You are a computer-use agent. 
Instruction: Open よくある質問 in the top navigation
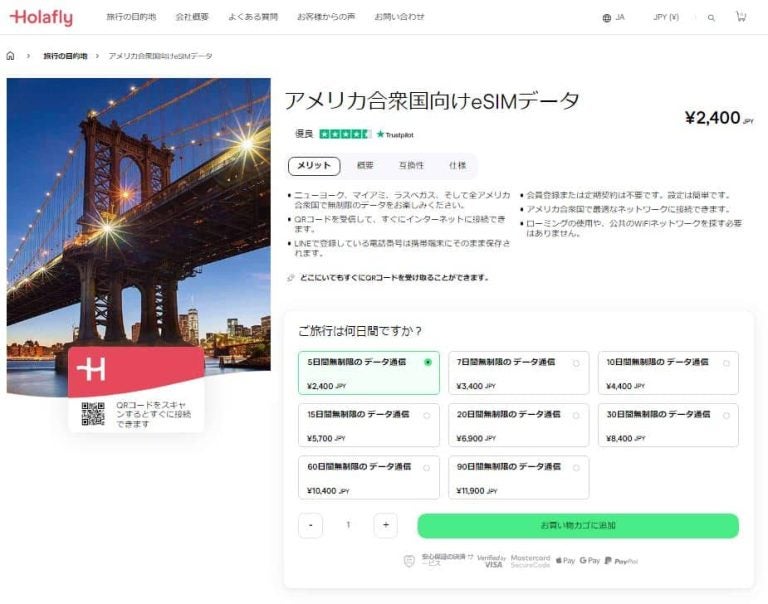coord(253,17)
